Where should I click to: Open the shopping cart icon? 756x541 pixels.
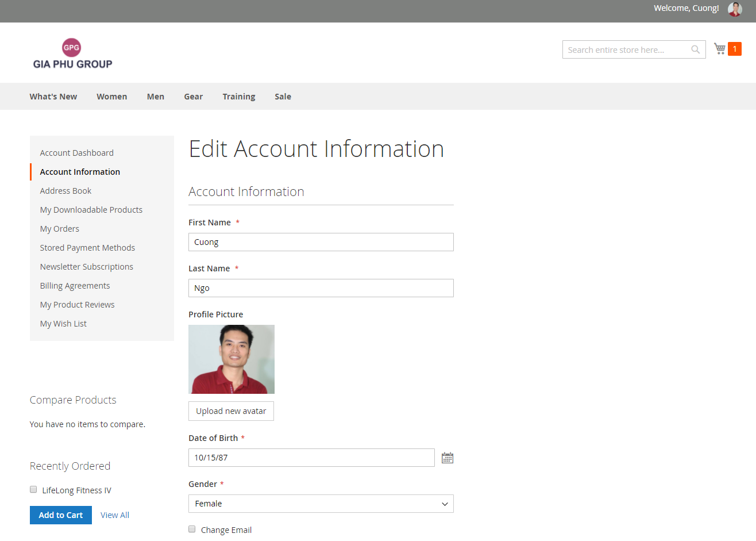pyautogui.click(x=720, y=49)
